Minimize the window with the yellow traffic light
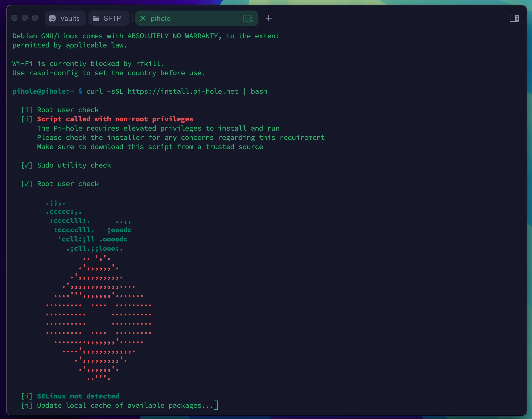Image resolution: width=532 pixels, height=419 pixels. point(25,18)
